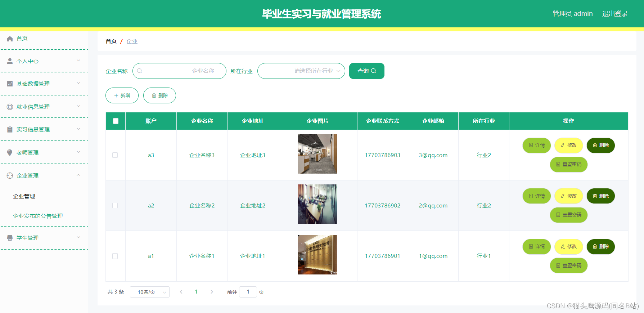
Task: Click the 企业地址2 cell
Action: [x=253, y=205]
